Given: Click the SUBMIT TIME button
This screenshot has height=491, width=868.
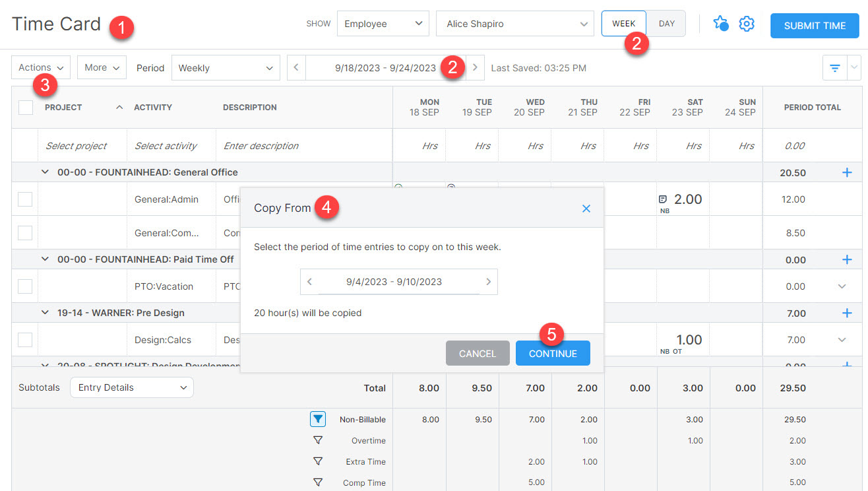Looking at the screenshot, I should point(815,25).
